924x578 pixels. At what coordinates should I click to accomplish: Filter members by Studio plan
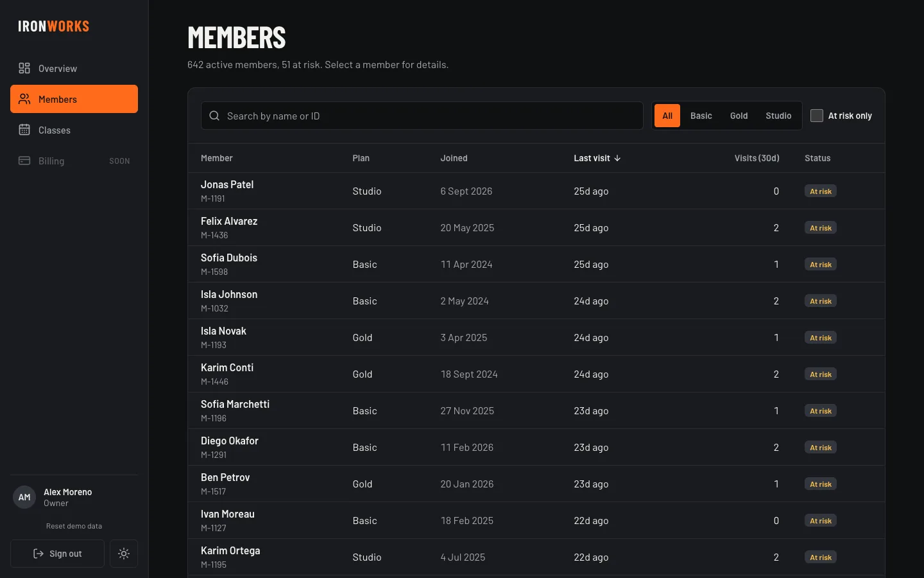[778, 116]
